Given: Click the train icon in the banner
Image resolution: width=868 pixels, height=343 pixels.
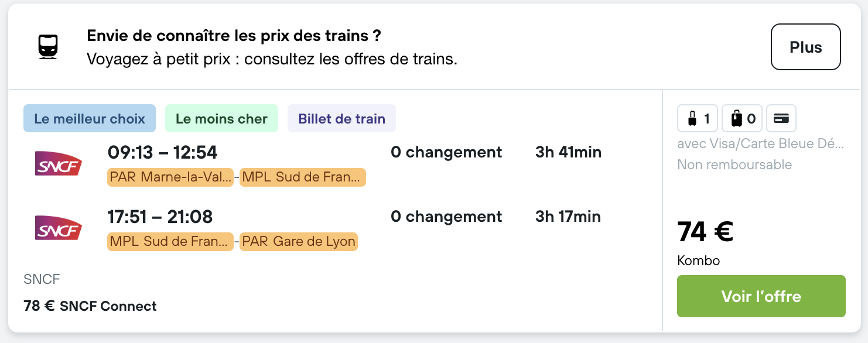Looking at the screenshot, I should point(48,47).
